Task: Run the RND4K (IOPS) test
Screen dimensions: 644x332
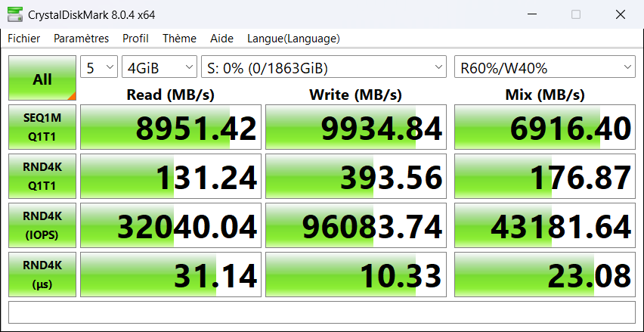Action: pyautogui.click(x=42, y=225)
